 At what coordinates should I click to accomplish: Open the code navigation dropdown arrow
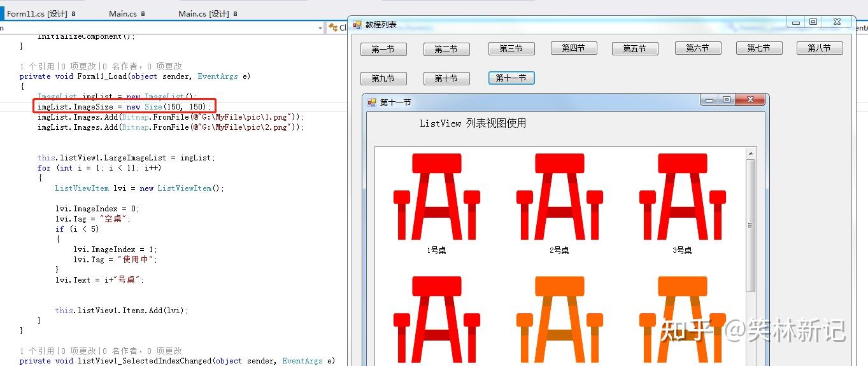320,28
